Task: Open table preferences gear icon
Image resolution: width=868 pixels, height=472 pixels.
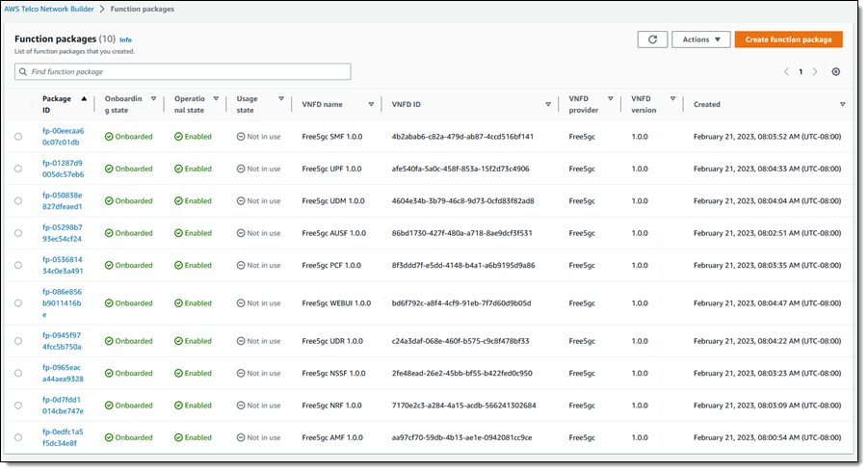Action: (836, 72)
